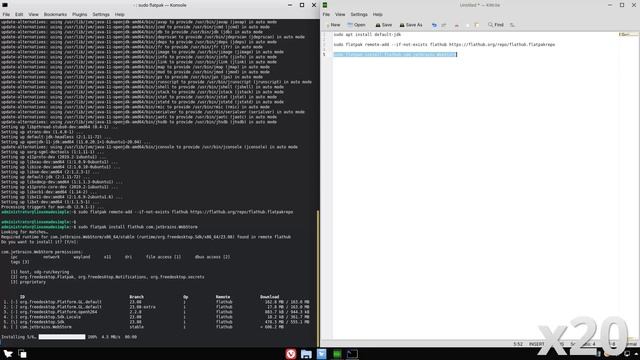This screenshot has width=640, height=360.
Task: Open the View menu in KWrite
Action: click(x=340, y=14)
